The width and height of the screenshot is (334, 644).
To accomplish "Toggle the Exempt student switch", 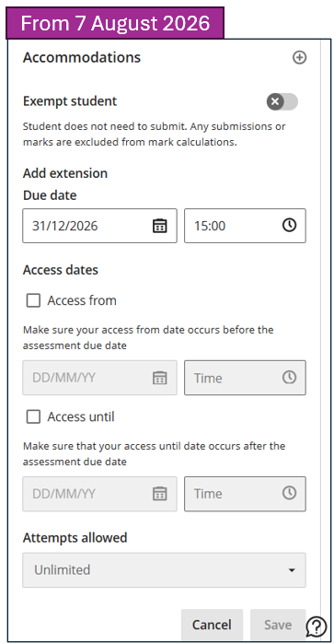I will pos(282,101).
